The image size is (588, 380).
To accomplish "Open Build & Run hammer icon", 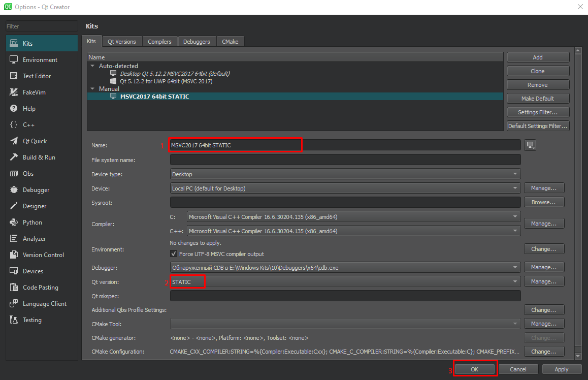I will [14, 157].
